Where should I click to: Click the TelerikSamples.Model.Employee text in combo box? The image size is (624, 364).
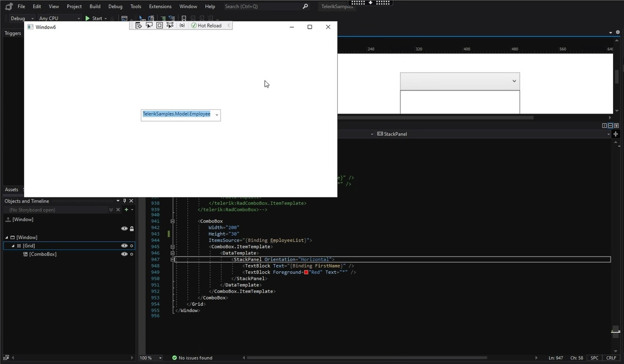176,114
